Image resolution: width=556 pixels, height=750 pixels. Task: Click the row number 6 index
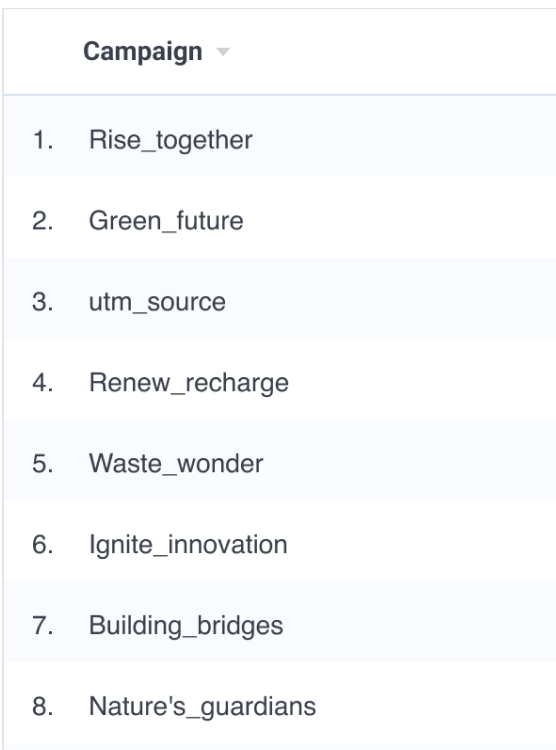43,544
